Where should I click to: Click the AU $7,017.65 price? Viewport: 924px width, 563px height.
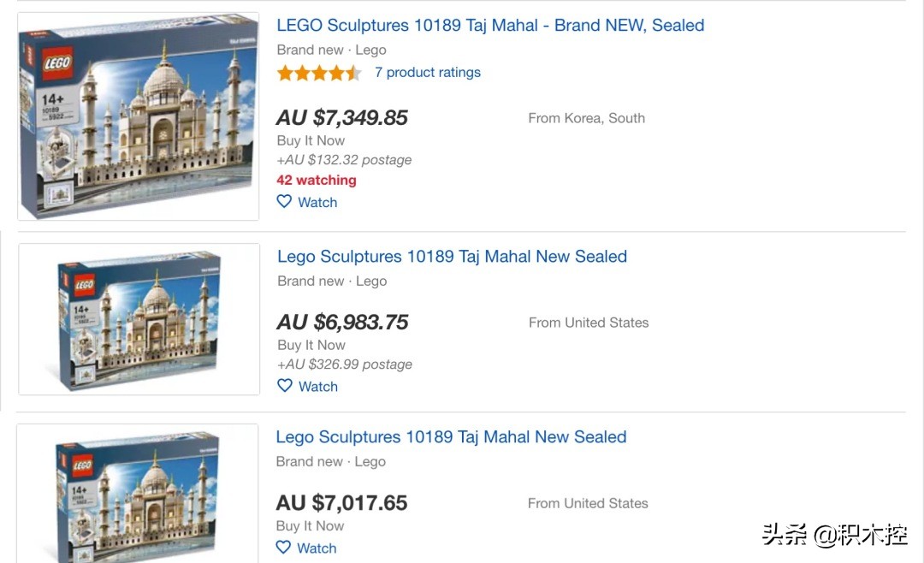point(342,503)
